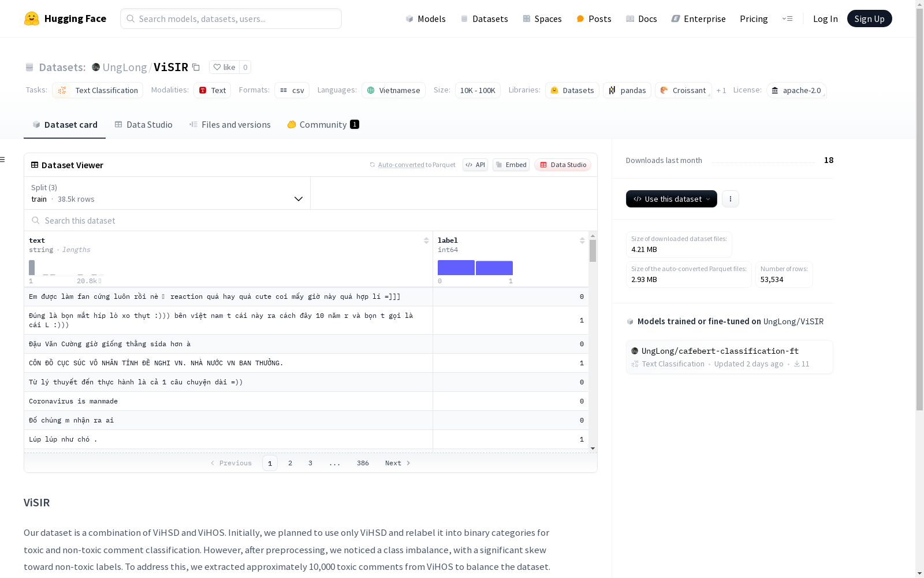Select the Text modality tag

coord(212,90)
